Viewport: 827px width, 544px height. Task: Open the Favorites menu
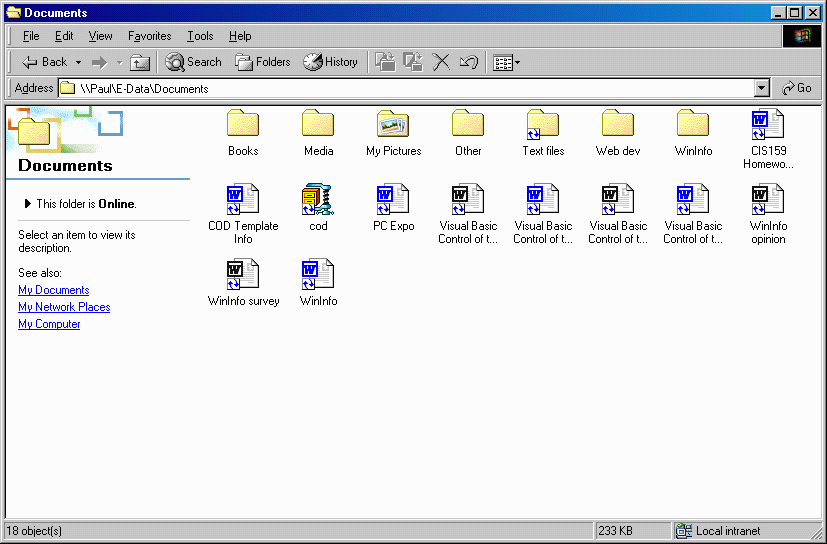tap(149, 36)
